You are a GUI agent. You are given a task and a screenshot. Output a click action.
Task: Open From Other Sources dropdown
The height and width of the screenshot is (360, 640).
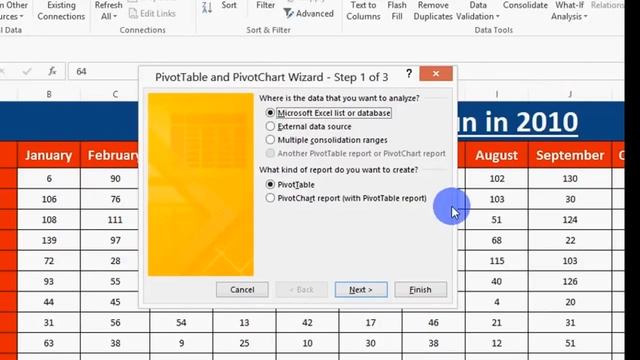click(12, 11)
